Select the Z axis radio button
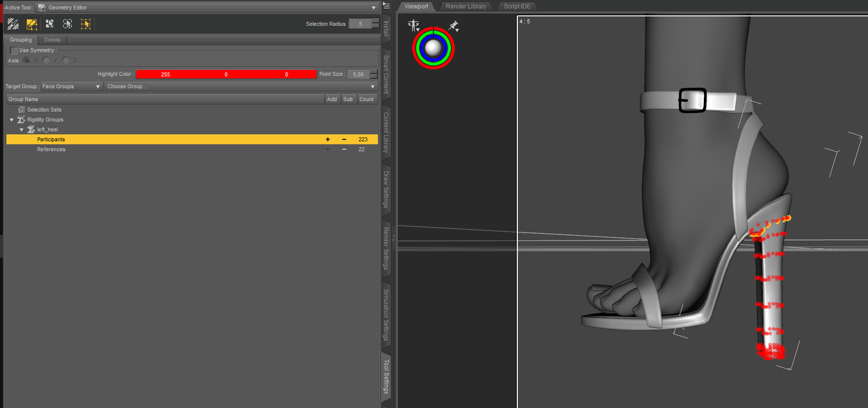 point(66,61)
